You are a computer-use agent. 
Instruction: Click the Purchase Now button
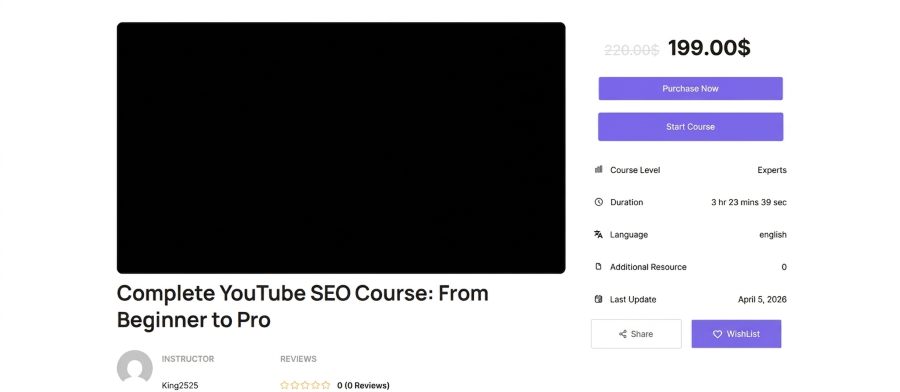point(690,88)
